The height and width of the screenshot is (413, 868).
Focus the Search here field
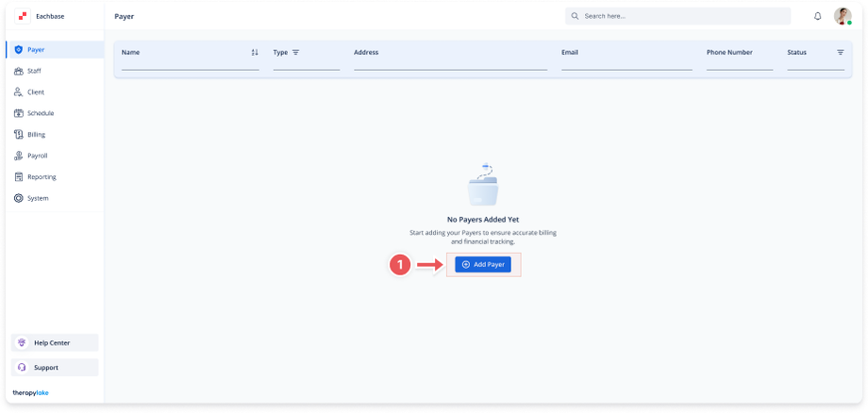point(677,16)
